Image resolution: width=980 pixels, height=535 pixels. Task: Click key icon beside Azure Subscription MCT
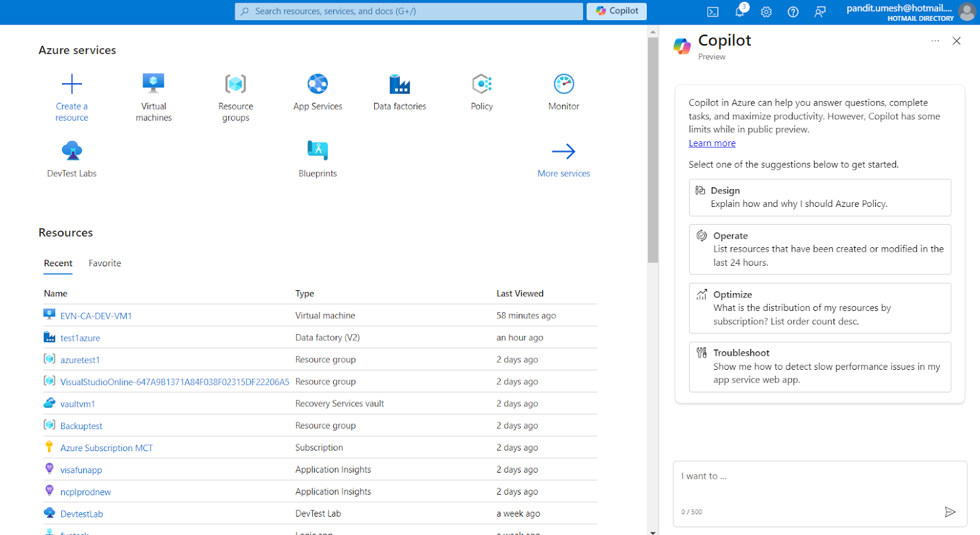(50, 447)
